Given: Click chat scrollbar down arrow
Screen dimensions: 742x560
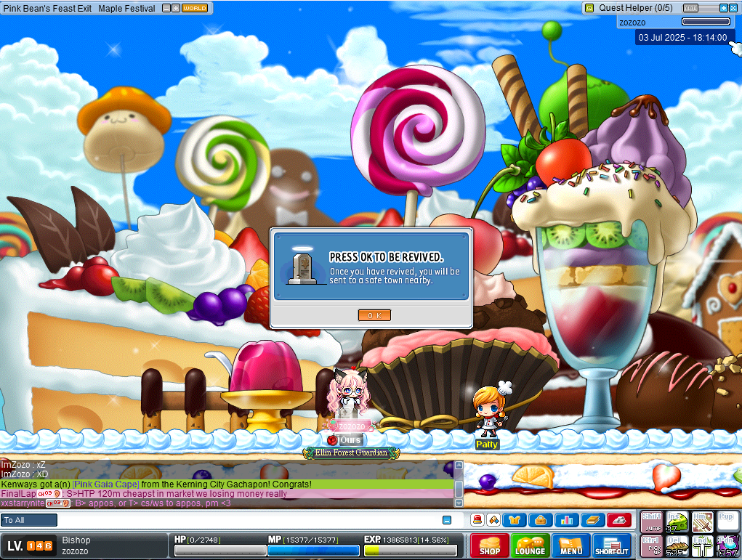Looking at the screenshot, I should pyautogui.click(x=458, y=503).
